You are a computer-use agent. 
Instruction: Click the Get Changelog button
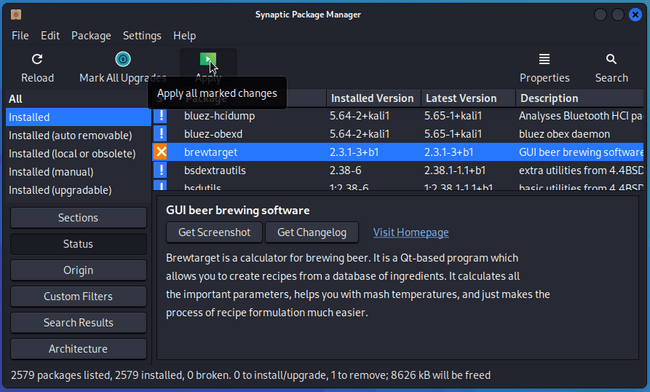tap(312, 232)
